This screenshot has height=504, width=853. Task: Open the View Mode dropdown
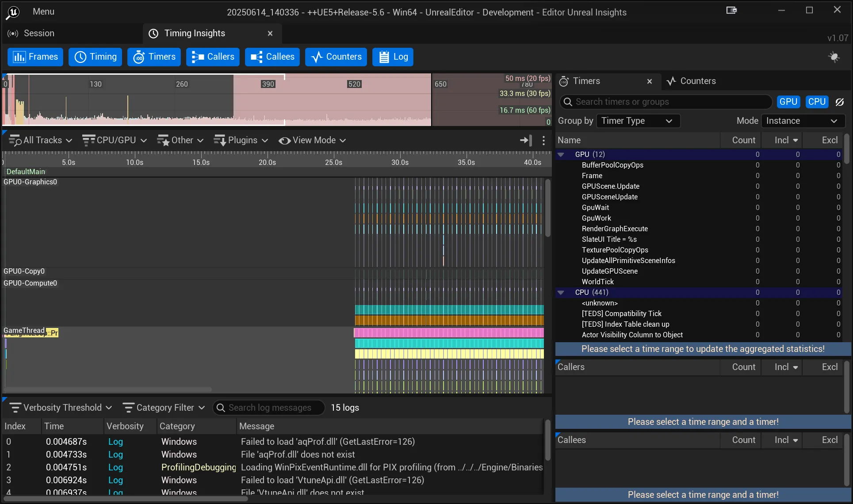tap(312, 141)
